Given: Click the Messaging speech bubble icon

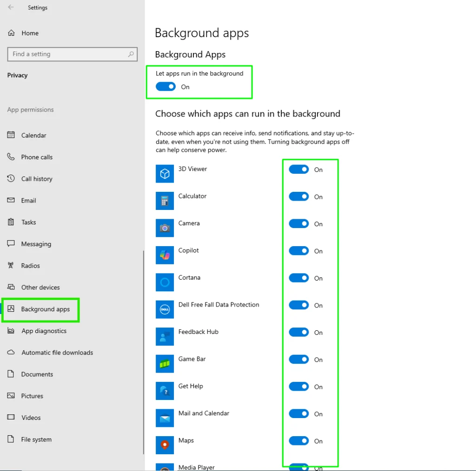Looking at the screenshot, I should click(11, 243).
